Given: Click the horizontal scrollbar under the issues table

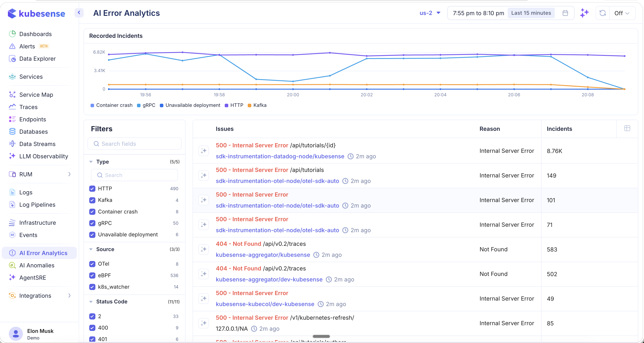Looking at the screenshot, I should pos(321,336).
